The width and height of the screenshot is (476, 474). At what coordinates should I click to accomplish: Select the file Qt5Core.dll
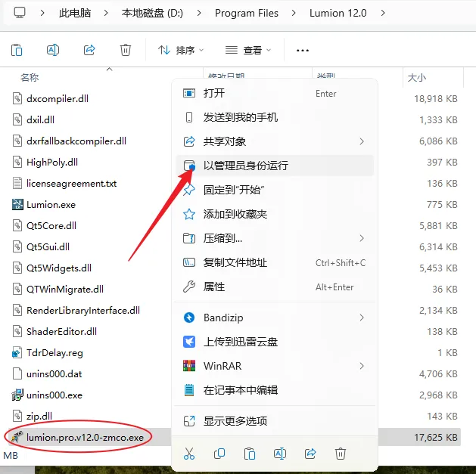click(x=51, y=225)
